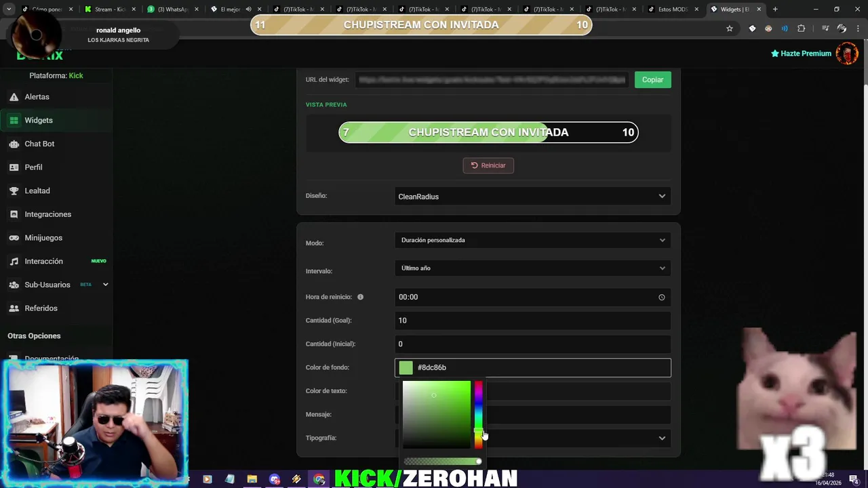Click the user avatar next to Hazte Premium

(x=847, y=54)
